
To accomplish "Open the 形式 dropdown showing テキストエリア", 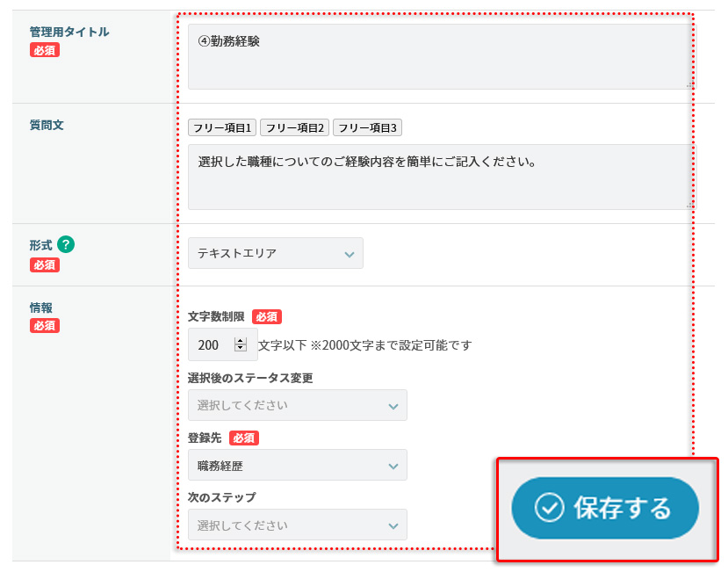I will coord(275,253).
